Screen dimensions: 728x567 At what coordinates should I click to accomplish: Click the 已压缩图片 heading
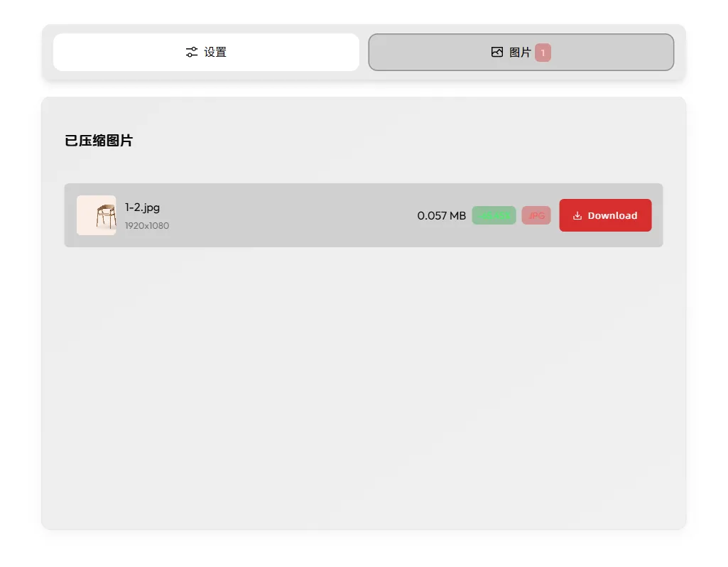coord(99,140)
